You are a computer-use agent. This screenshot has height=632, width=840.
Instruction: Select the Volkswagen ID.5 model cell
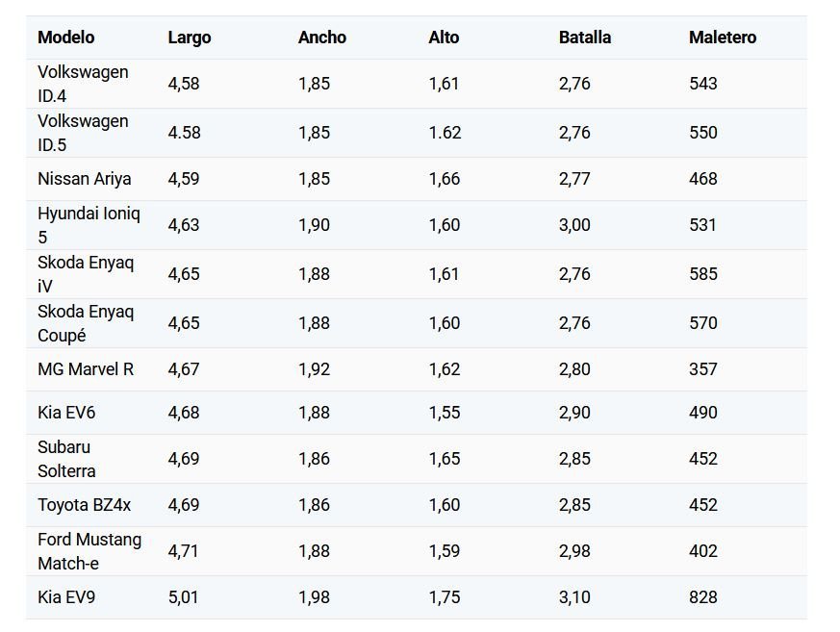[83, 133]
